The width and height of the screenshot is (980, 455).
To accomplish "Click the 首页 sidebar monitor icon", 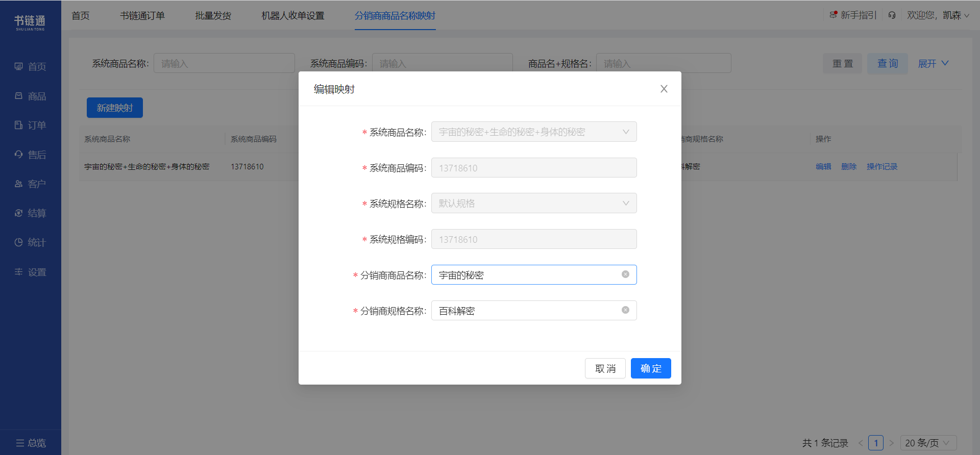I will 19,66.
